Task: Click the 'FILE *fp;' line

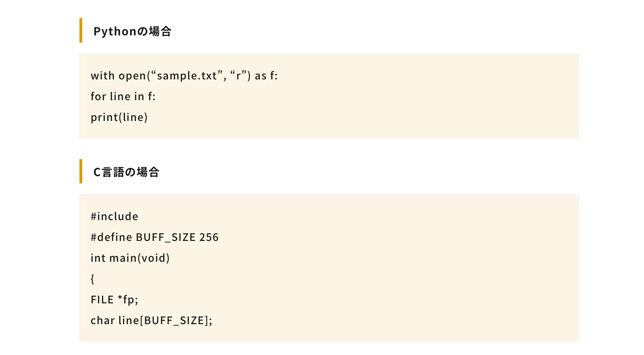Action: click(114, 300)
